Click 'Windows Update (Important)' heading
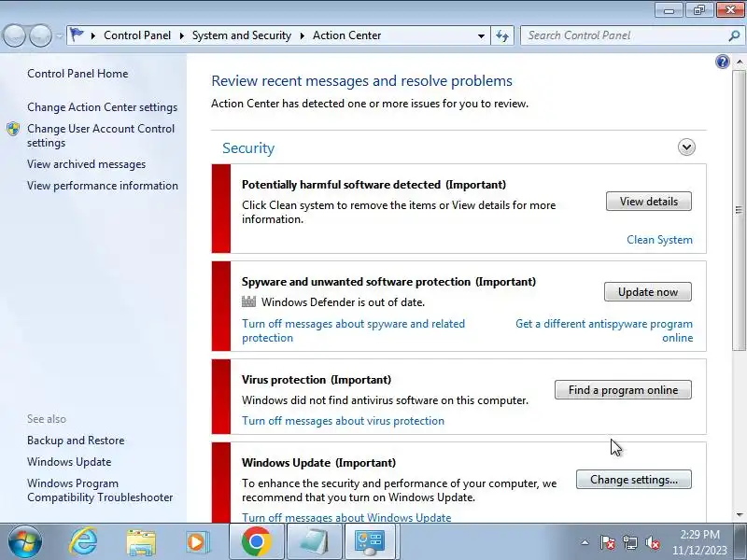 pos(318,463)
